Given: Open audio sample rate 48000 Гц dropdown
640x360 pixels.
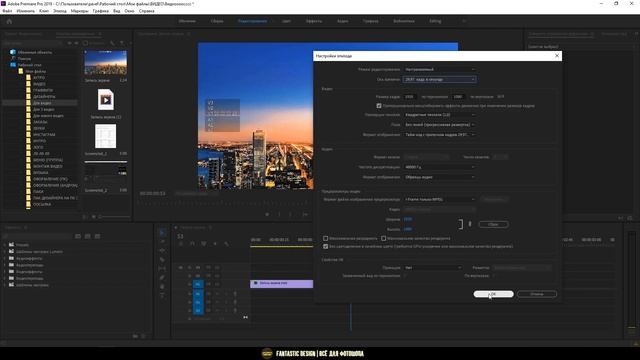Looking at the screenshot, I should (x=440, y=167).
